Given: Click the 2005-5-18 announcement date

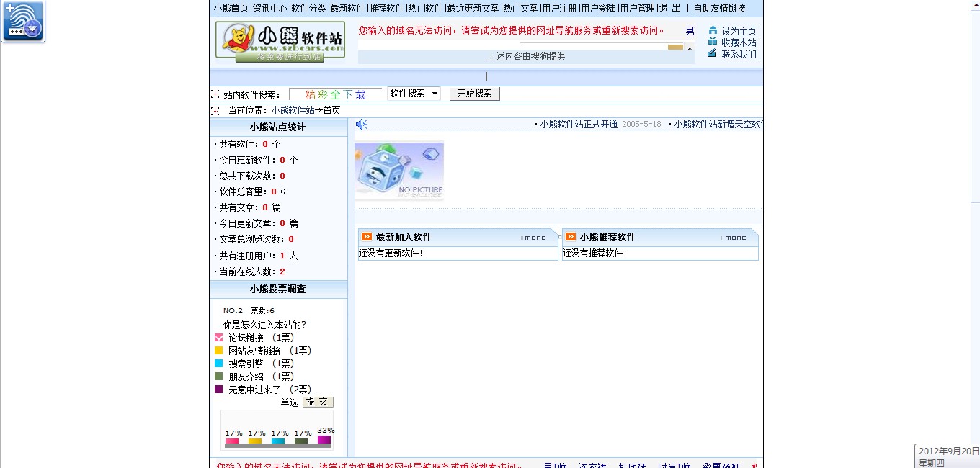Looking at the screenshot, I should [641, 125].
